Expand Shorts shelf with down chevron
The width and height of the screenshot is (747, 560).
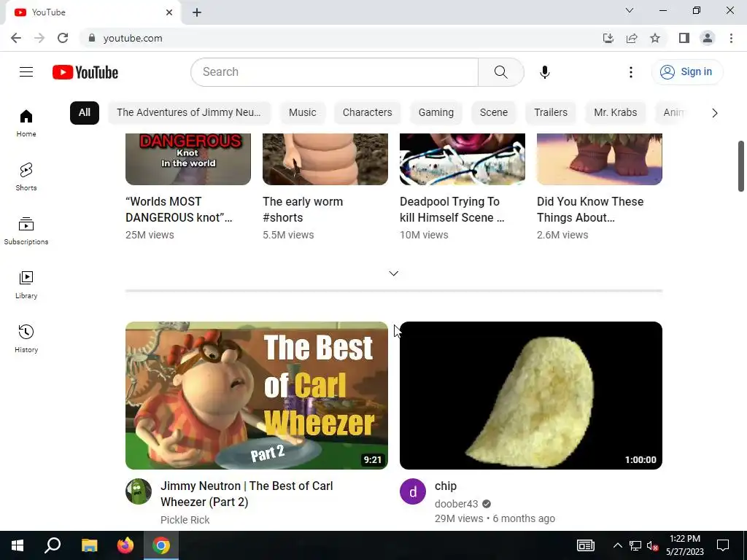coord(393,273)
